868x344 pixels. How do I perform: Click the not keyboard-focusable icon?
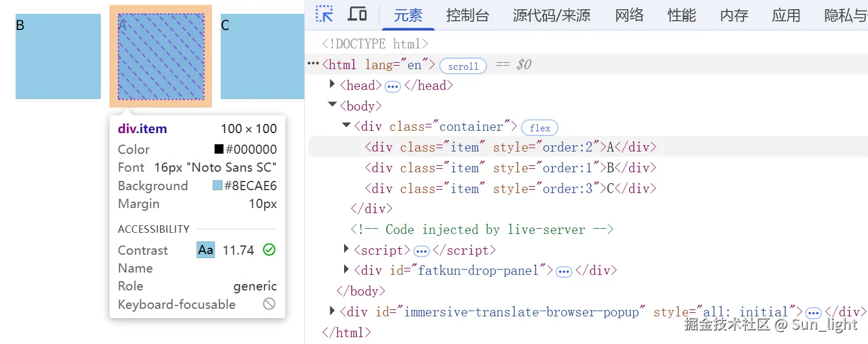coord(269,304)
